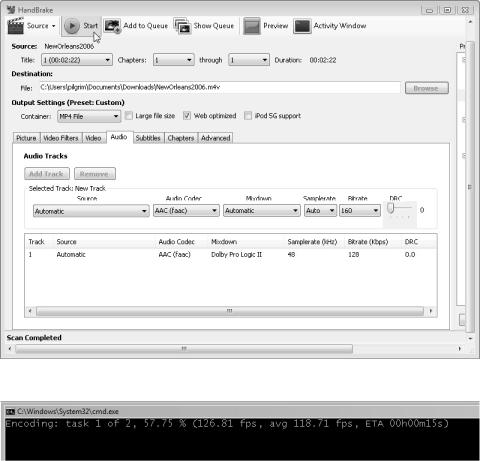Open the chapters through end dropdown
Image resolution: width=480 pixels, height=461 pixels.
point(249,60)
